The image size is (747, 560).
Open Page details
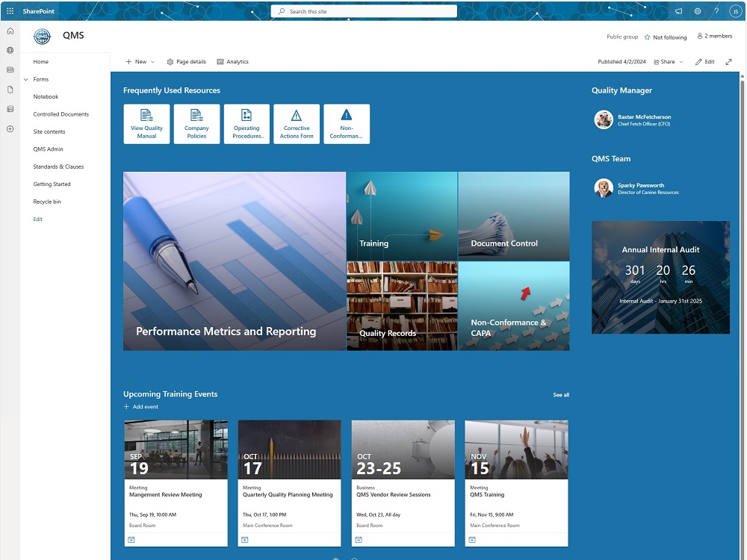click(x=186, y=62)
